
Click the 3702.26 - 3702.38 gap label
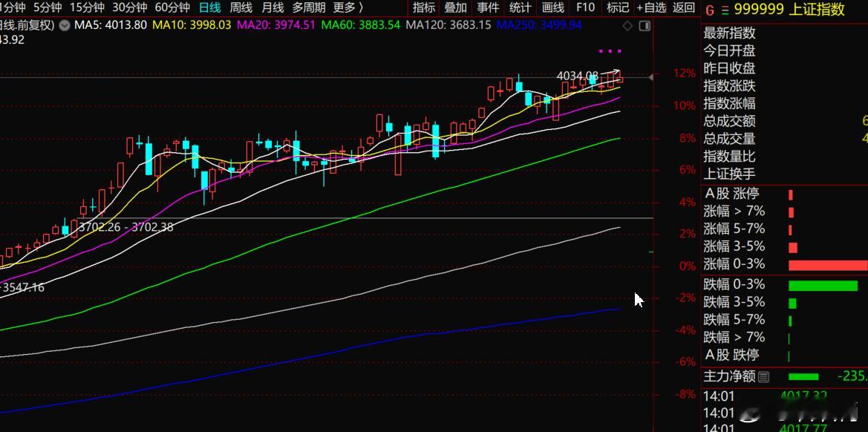(x=125, y=227)
